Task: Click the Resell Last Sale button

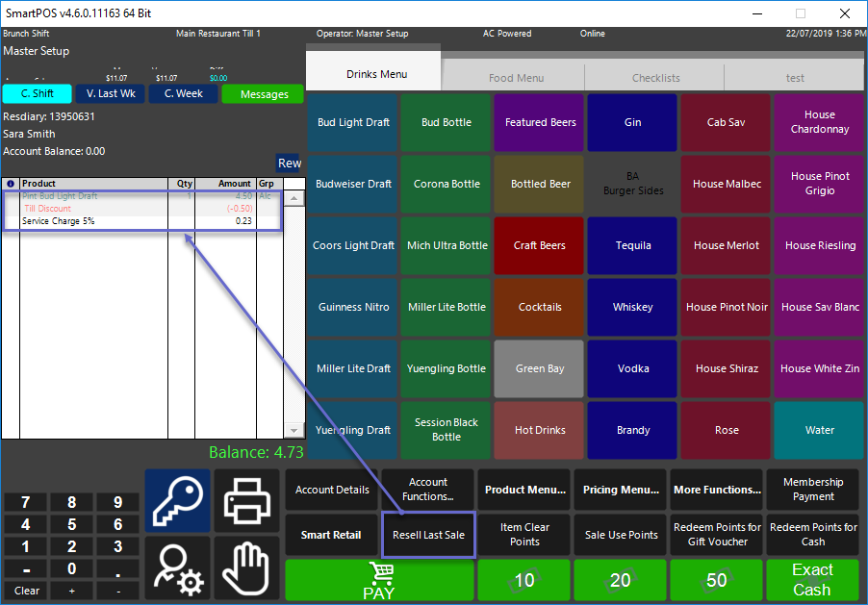Action: pos(428,535)
